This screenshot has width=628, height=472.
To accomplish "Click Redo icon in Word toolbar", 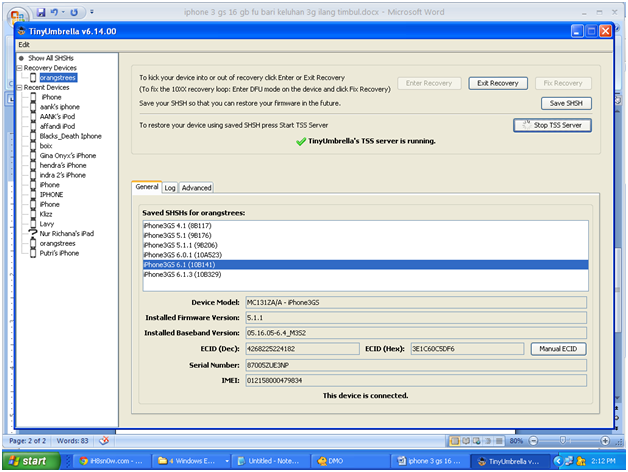I will pos(74,12).
